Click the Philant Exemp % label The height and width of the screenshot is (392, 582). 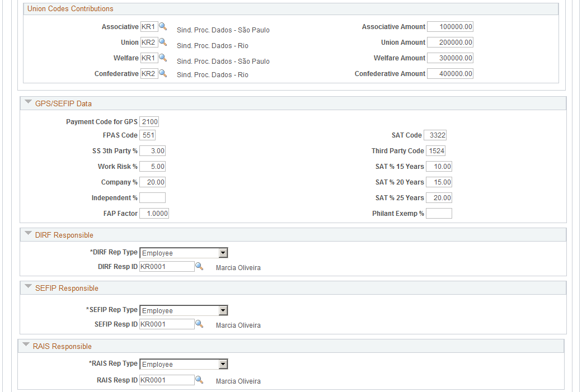point(398,213)
